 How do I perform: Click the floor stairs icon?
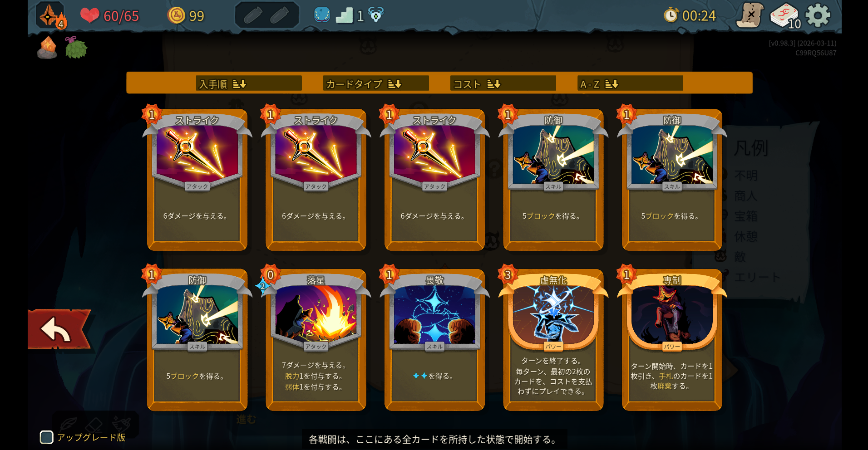(x=344, y=15)
